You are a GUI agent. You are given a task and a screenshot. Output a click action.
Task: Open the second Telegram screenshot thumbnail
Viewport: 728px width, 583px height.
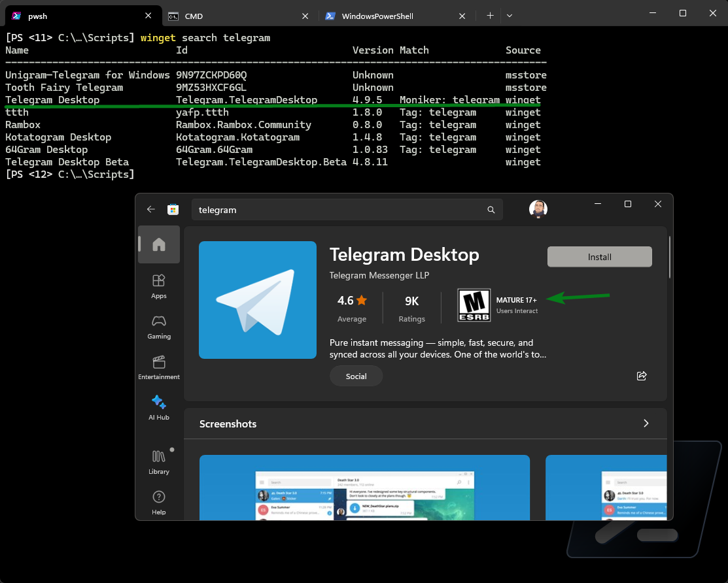pos(606,488)
